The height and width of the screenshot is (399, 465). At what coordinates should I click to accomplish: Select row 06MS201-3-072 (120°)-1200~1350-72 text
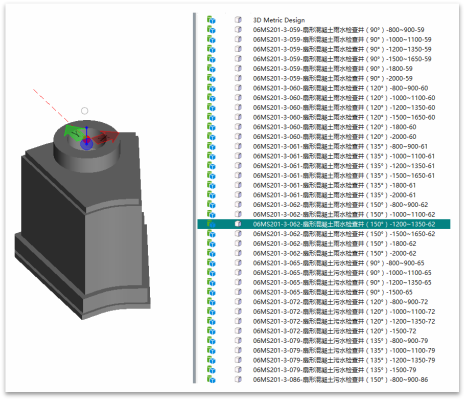click(x=344, y=321)
